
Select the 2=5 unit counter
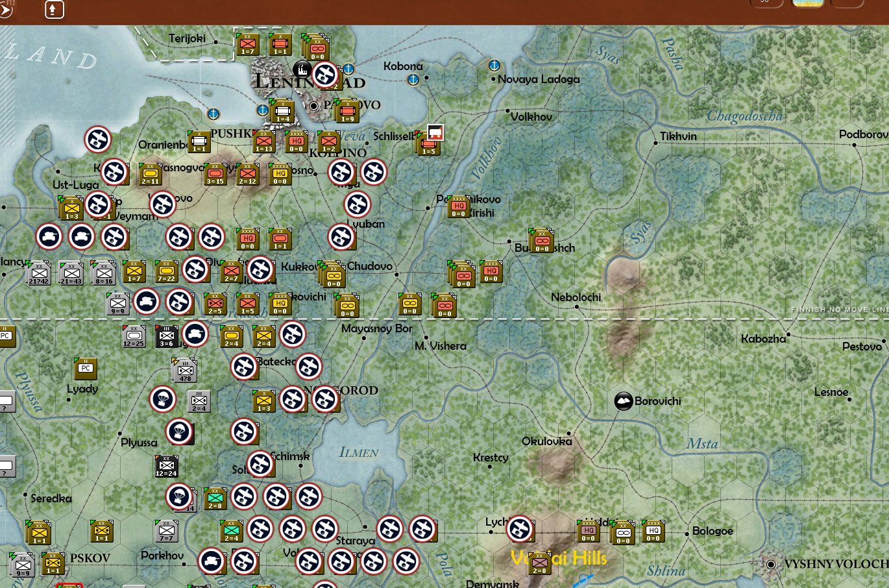click(215, 304)
